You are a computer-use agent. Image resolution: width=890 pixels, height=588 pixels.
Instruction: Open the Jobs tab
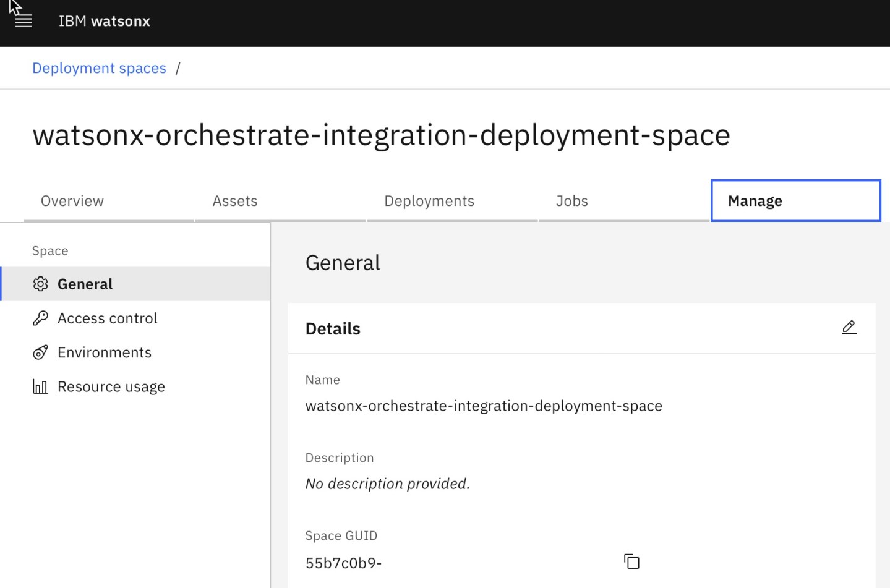[x=571, y=200]
